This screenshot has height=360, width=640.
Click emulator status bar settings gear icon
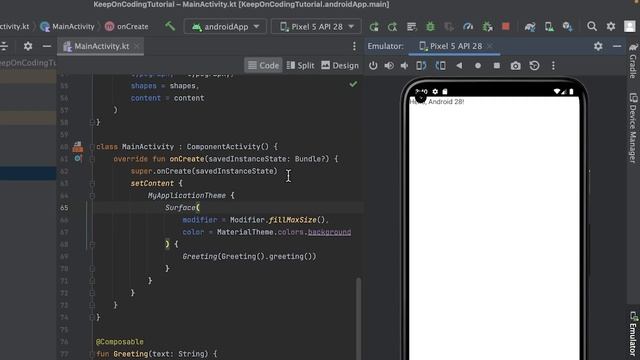point(435,91)
